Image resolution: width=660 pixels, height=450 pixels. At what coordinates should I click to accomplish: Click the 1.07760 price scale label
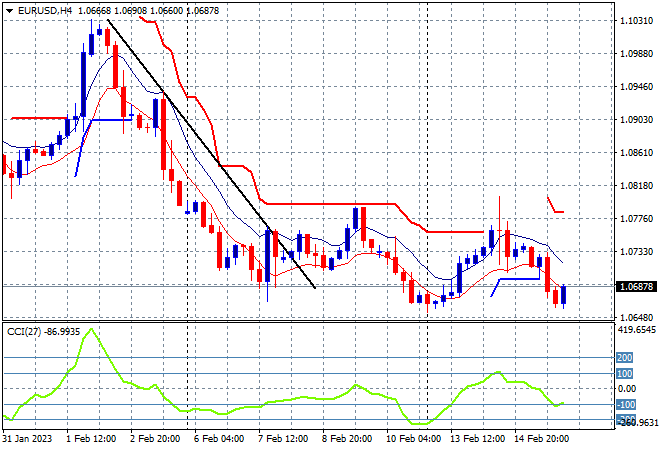click(637, 218)
